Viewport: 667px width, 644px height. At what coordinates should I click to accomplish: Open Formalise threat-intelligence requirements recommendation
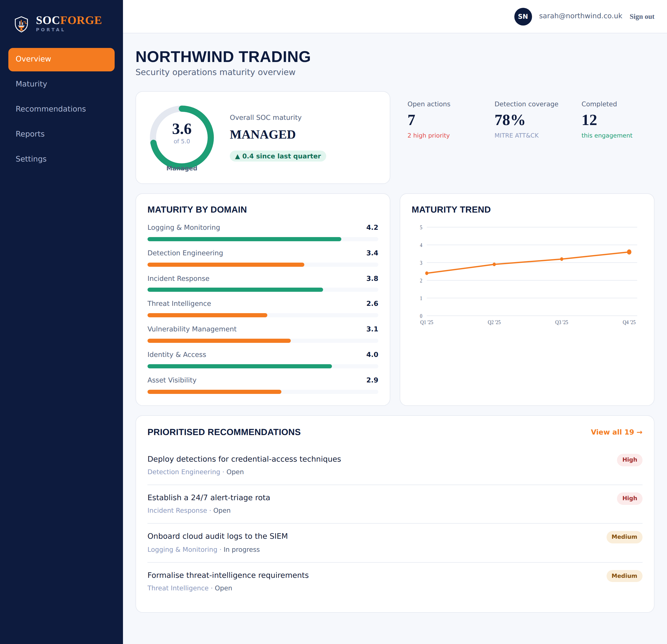[228, 575]
